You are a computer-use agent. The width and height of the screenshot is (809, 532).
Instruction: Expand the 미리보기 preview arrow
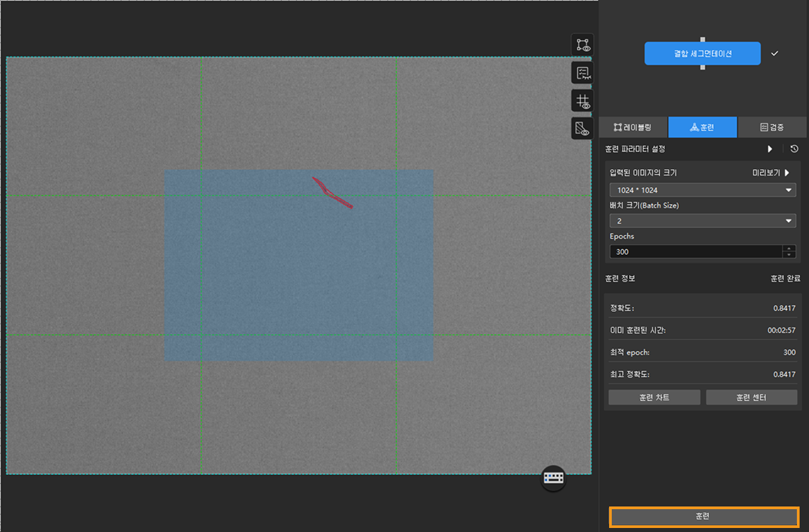[787, 173]
